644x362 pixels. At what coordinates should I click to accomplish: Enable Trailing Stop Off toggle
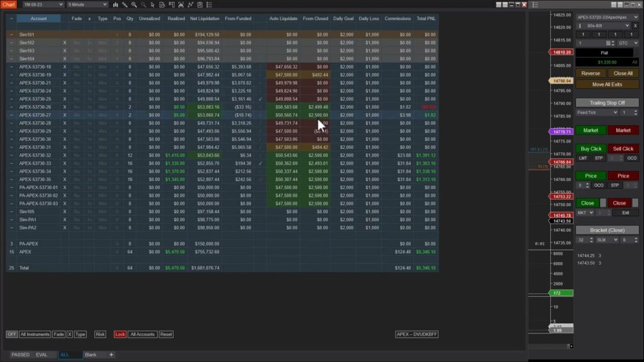[x=608, y=102]
